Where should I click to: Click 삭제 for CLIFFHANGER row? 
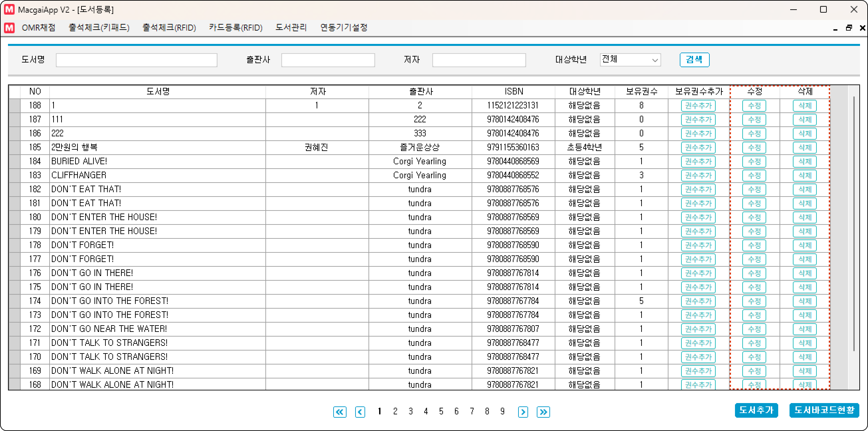804,176
